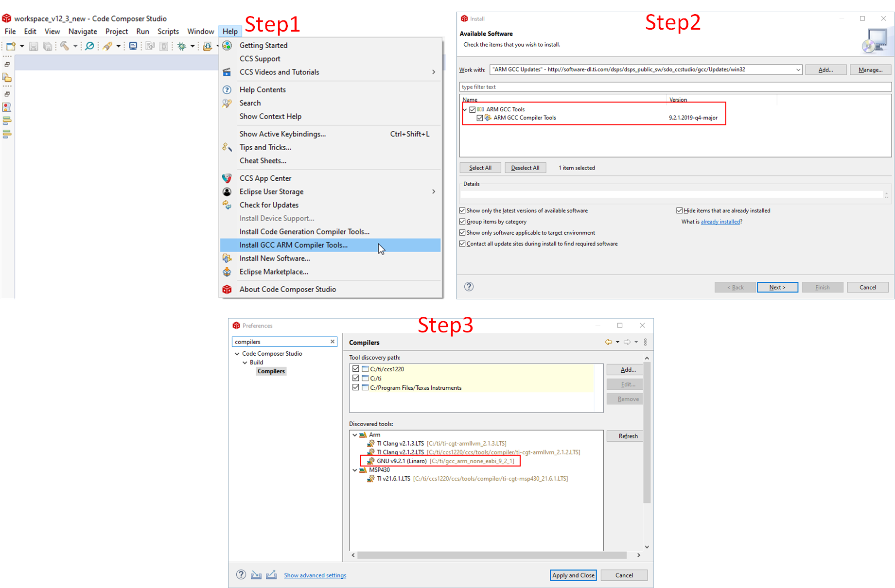Click Deselect All in the Install dialog
Viewport: 895px width, 588px height.
click(525, 168)
